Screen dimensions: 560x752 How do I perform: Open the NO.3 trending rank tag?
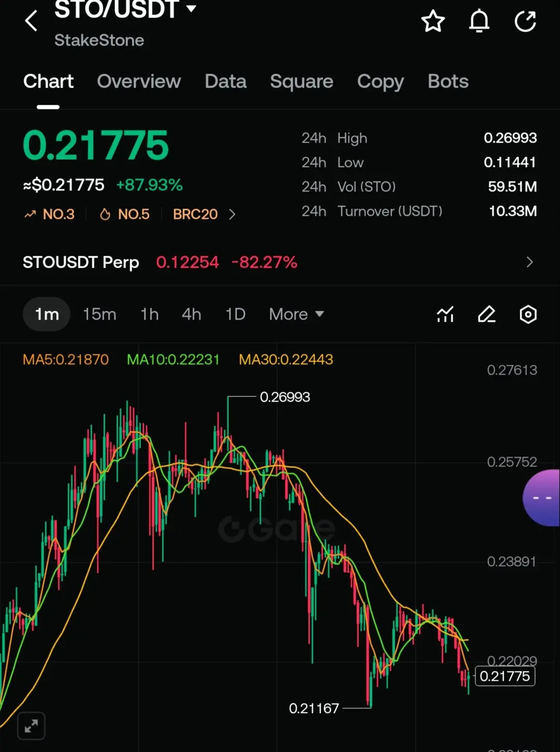[x=49, y=214]
